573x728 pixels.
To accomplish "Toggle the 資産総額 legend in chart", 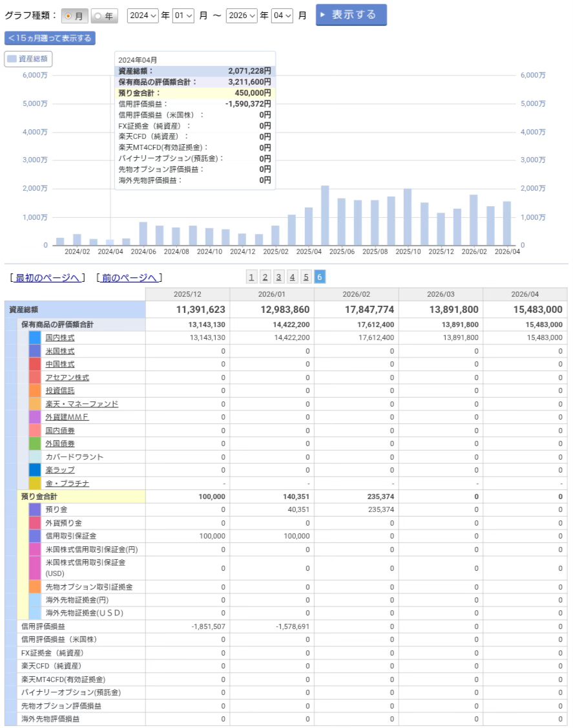I will pos(28,59).
